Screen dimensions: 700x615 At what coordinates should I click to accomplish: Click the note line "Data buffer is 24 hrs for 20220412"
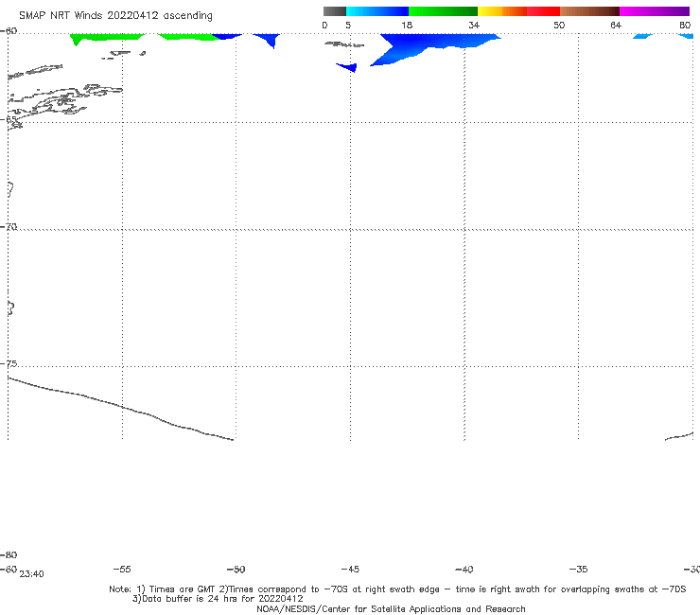(218, 599)
